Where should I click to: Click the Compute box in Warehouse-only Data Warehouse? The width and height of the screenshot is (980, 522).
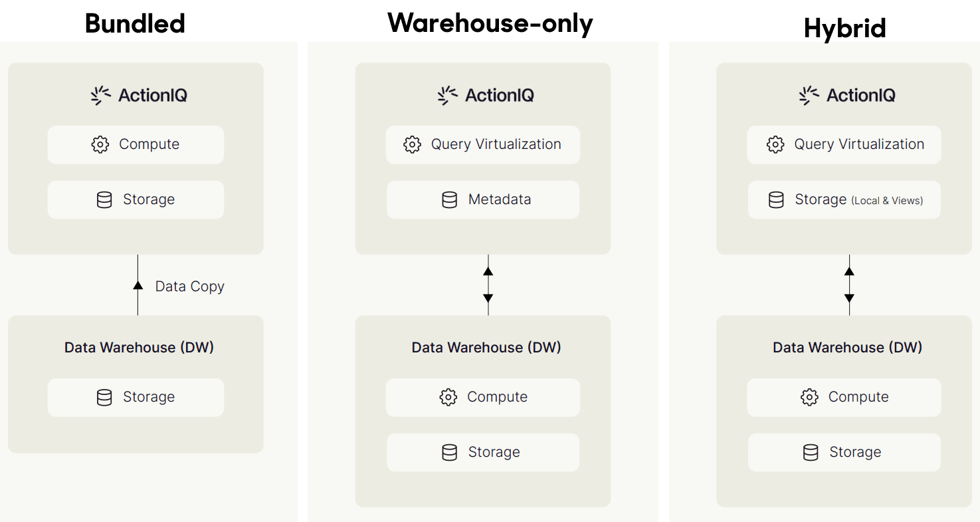483,397
